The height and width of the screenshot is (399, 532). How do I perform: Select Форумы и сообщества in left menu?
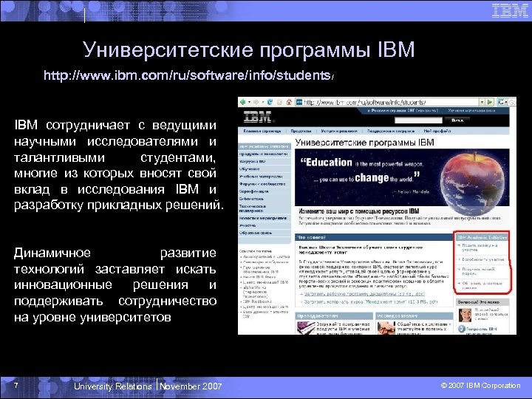point(264,184)
